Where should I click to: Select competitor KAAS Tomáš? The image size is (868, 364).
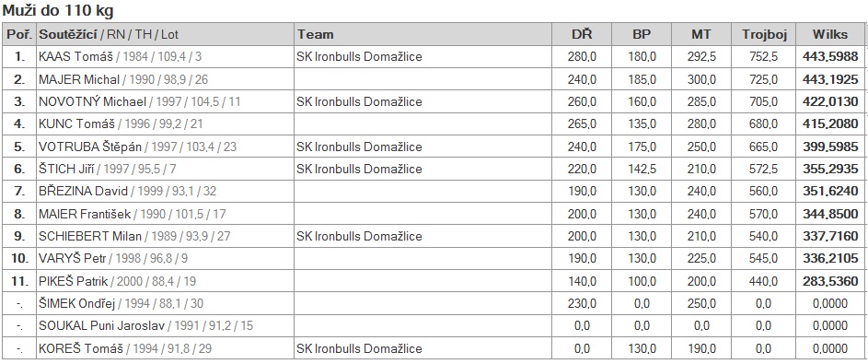click(x=75, y=56)
